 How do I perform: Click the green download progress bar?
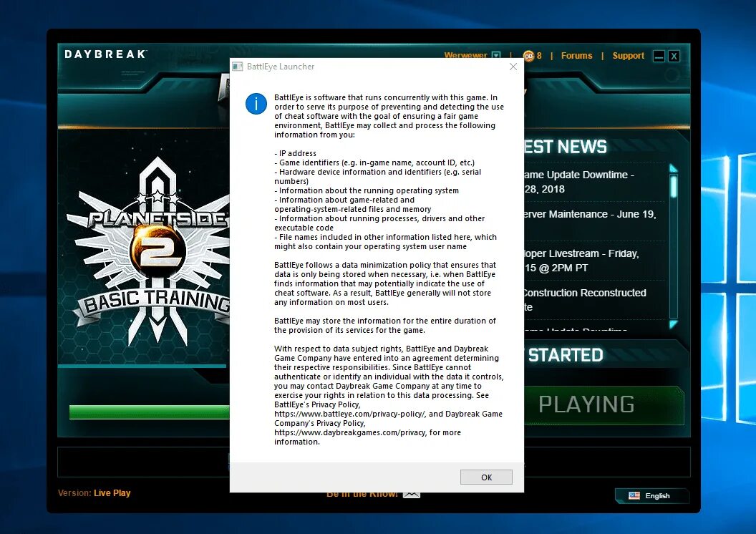[150, 412]
